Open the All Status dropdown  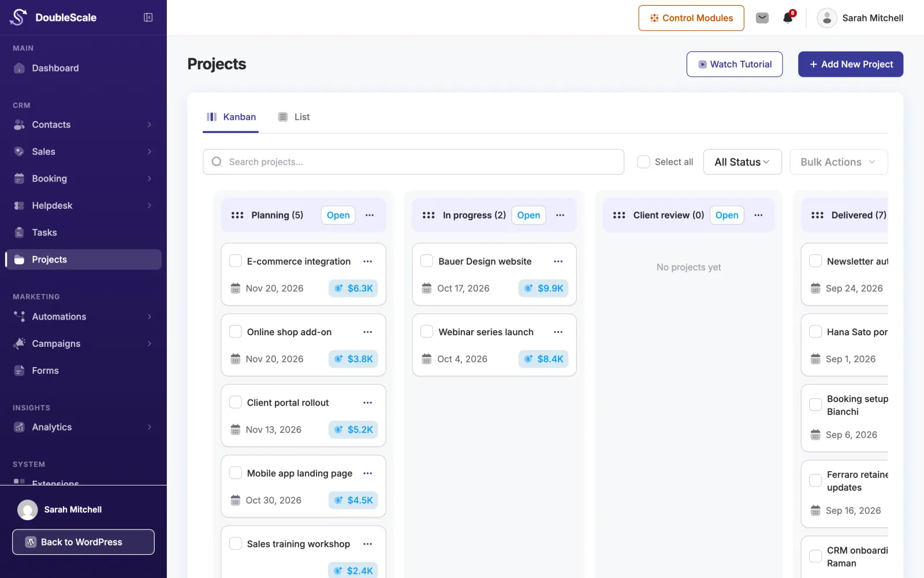742,162
